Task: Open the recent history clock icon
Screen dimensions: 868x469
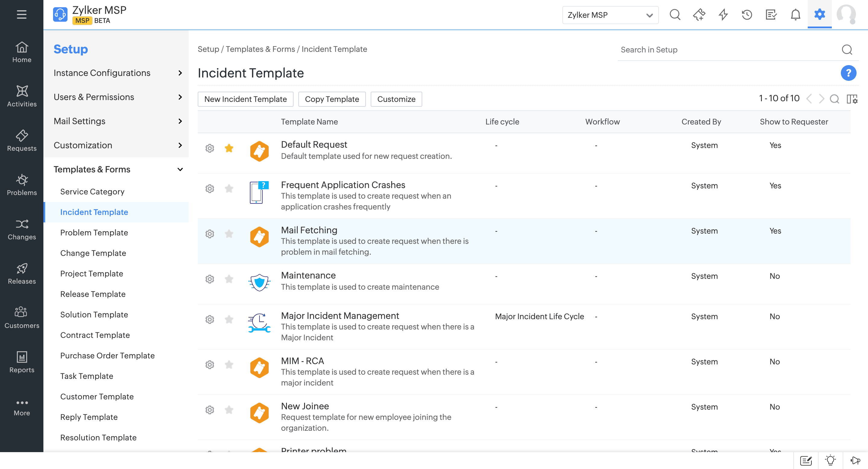Action: pos(747,15)
